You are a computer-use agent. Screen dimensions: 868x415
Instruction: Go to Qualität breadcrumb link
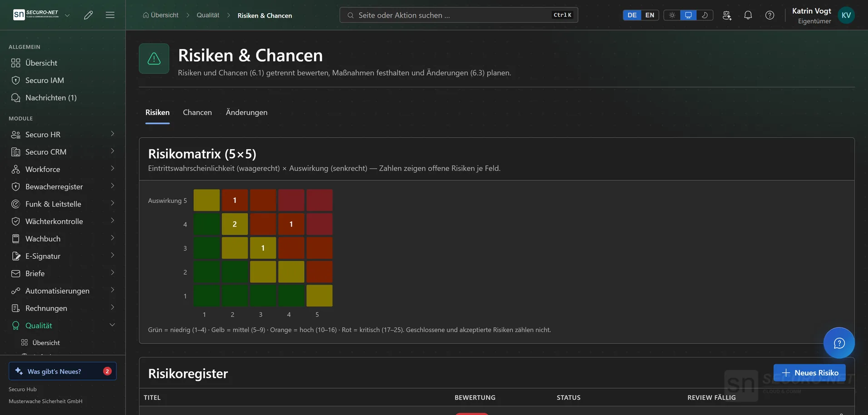point(208,15)
